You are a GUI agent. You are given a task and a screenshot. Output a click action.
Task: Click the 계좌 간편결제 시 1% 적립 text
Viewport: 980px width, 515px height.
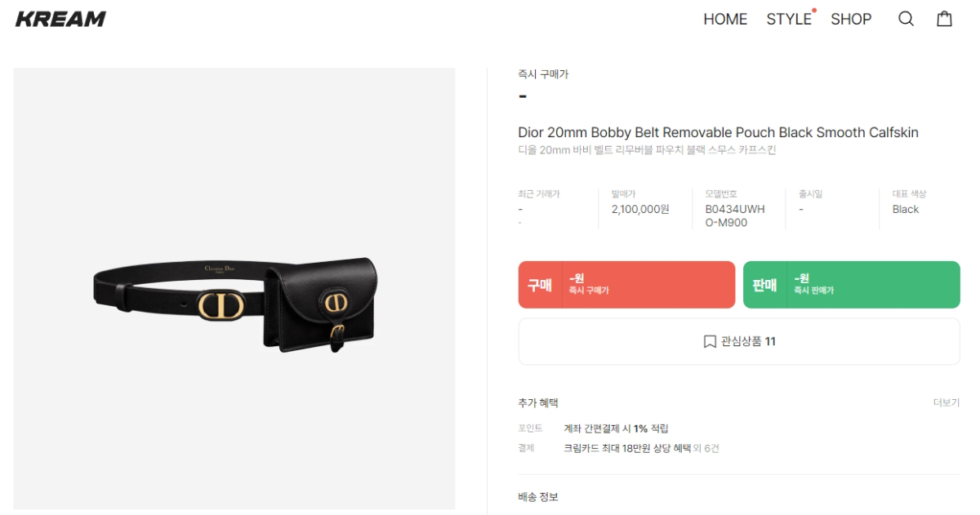[616, 428]
